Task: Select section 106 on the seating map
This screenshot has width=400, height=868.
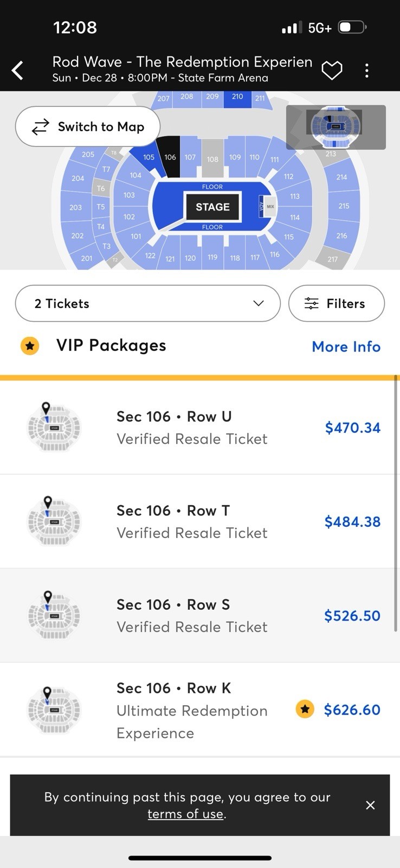Action: pos(170,158)
